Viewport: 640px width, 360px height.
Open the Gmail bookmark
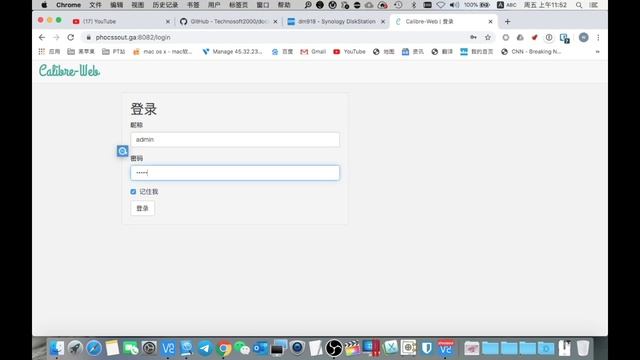point(313,51)
